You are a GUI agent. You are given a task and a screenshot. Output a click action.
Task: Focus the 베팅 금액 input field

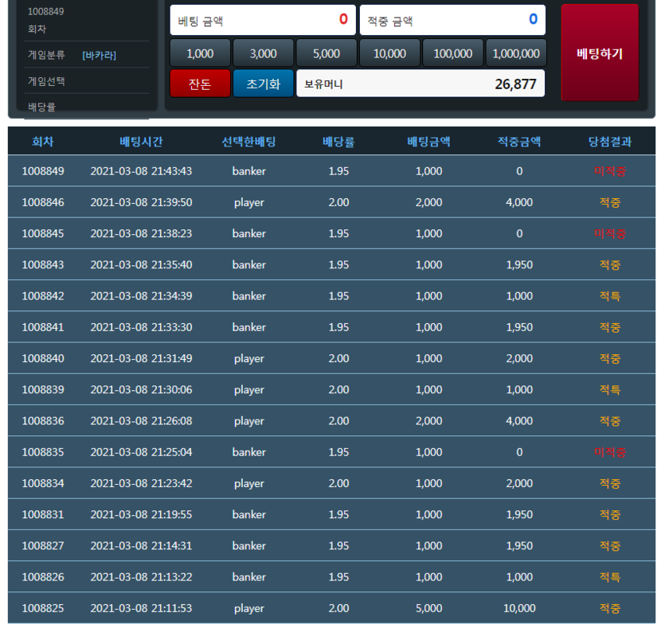(263, 20)
